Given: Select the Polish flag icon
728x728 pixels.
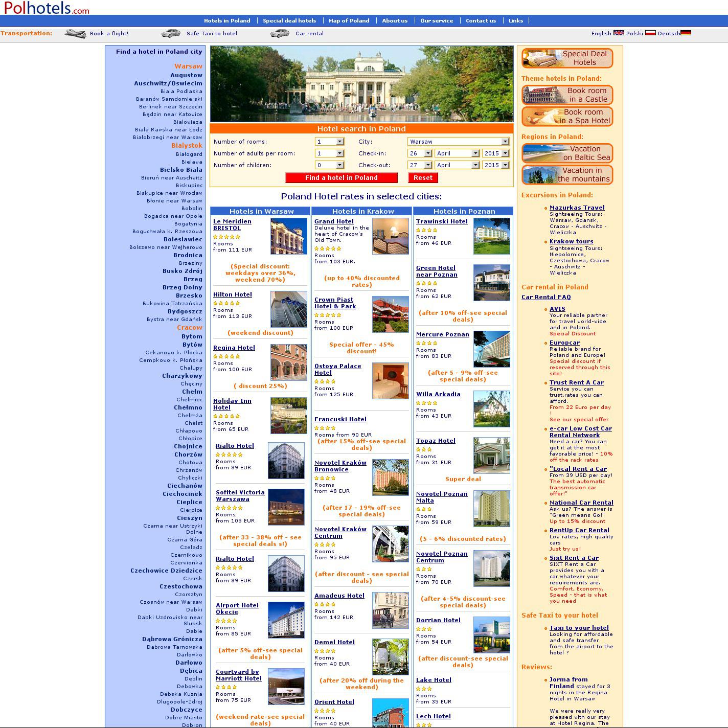Looking at the screenshot, I should coord(650,33).
